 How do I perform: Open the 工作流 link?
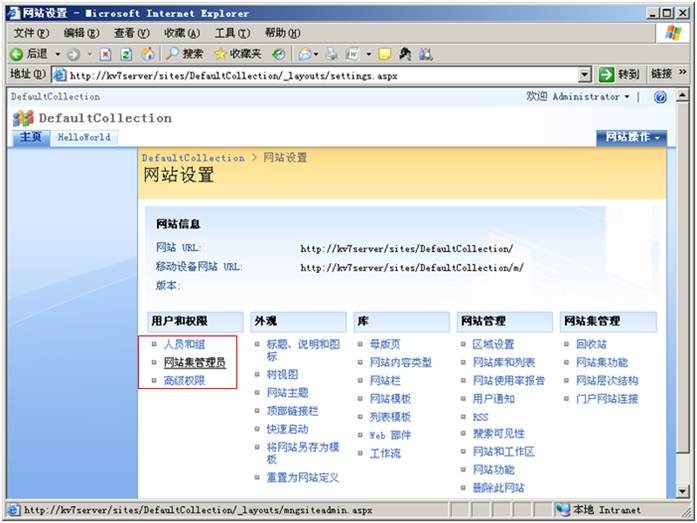click(385, 453)
